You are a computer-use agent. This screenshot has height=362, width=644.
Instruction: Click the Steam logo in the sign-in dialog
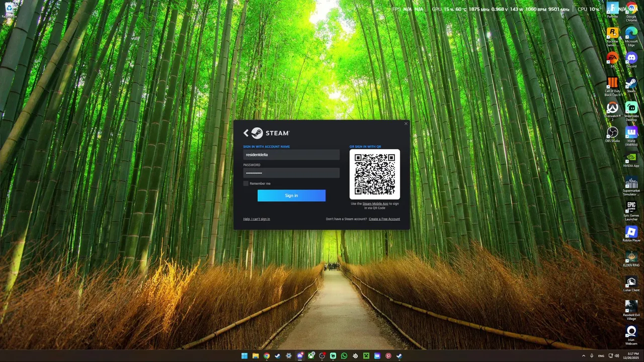point(270,133)
